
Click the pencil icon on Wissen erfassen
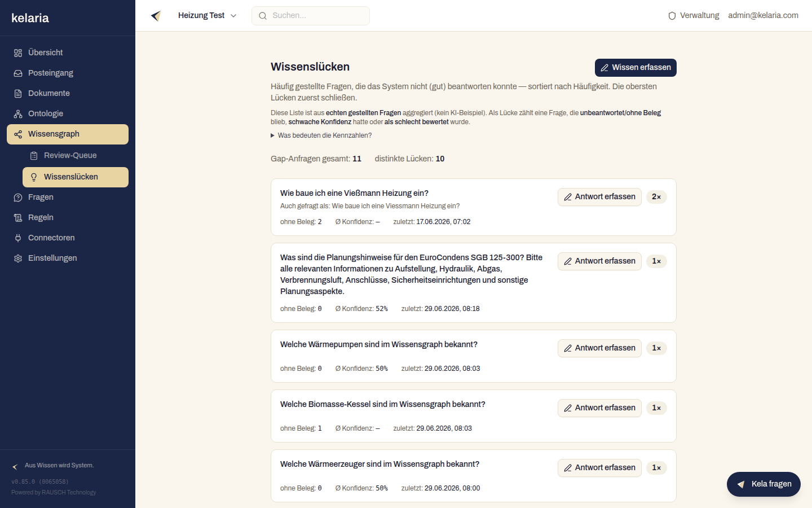(604, 68)
